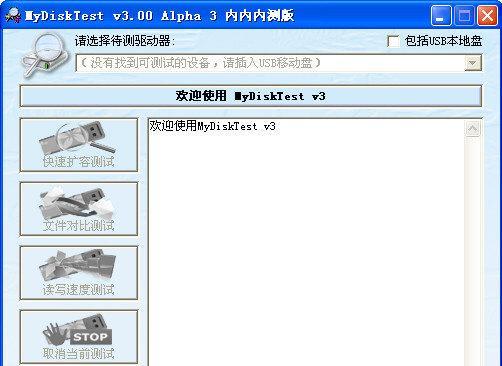The width and height of the screenshot is (502, 366).
Task: Open the drive selection dropdown arrow
Action: (x=473, y=63)
